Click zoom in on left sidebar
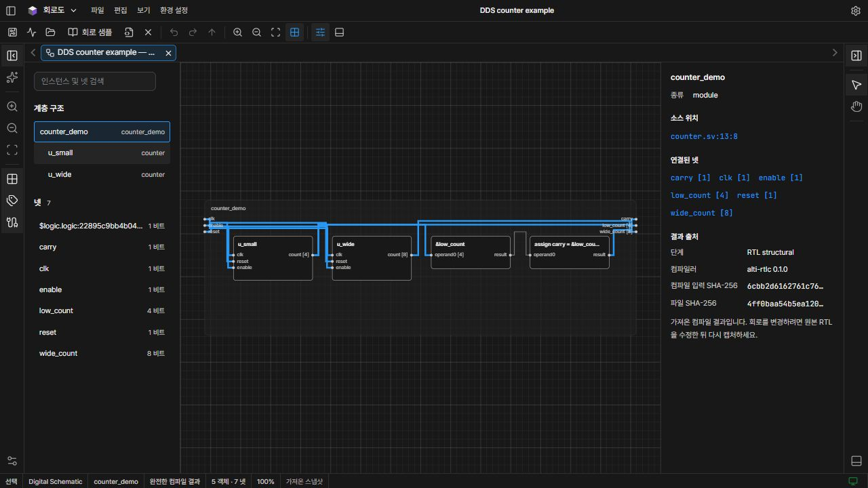 pos(12,106)
